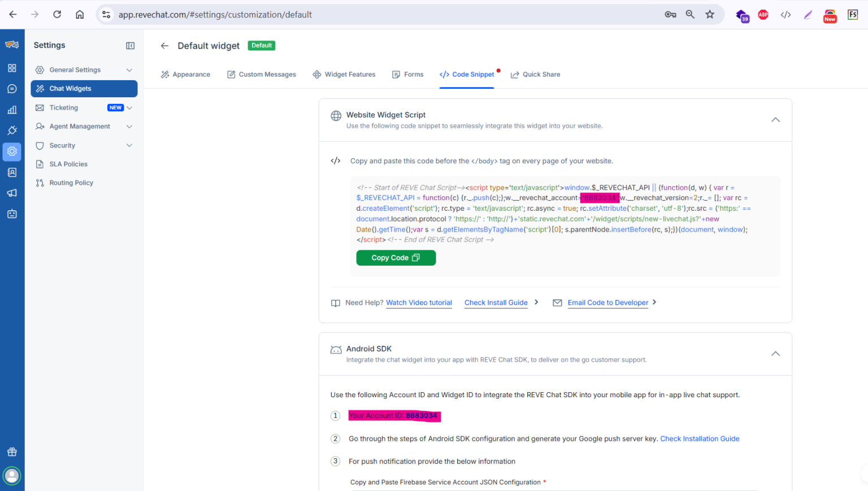
Task: Open the tasks calendar icon in sidebar
Action: tap(12, 214)
